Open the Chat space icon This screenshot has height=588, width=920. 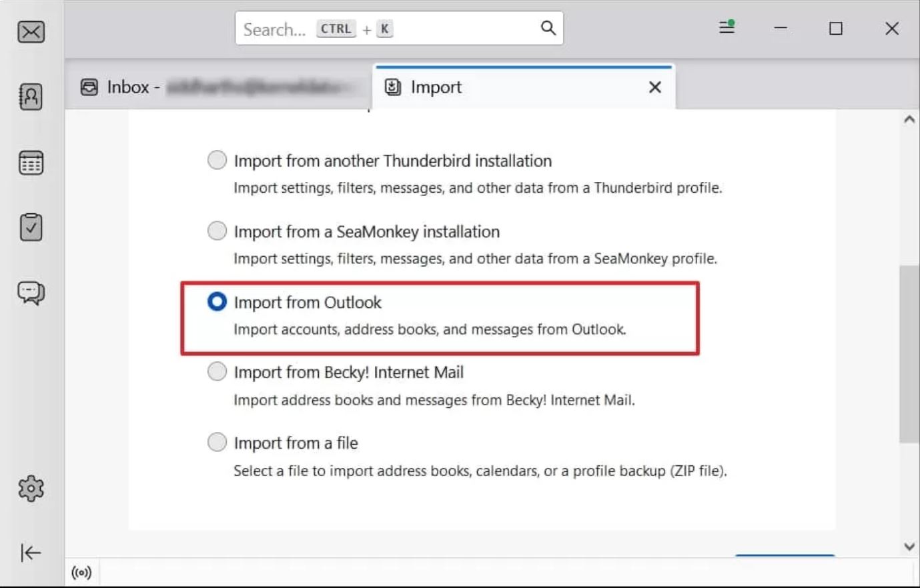tap(31, 293)
